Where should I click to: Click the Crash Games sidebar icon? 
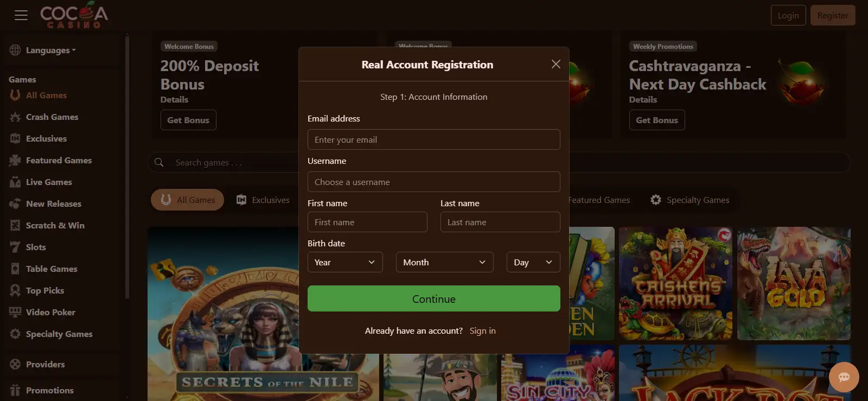click(x=15, y=117)
